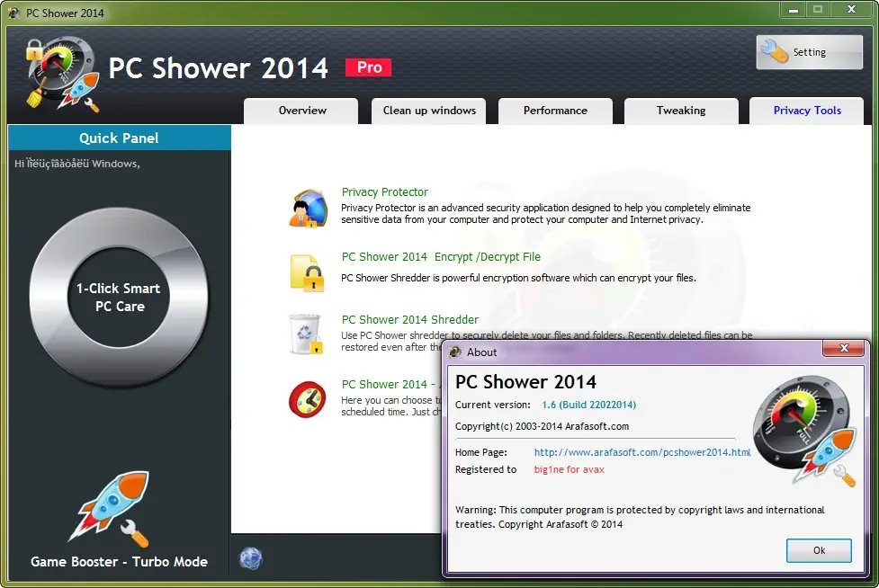The height and width of the screenshot is (588, 879).
Task: Switch to the Overview tab
Action: (x=301, y=111)
